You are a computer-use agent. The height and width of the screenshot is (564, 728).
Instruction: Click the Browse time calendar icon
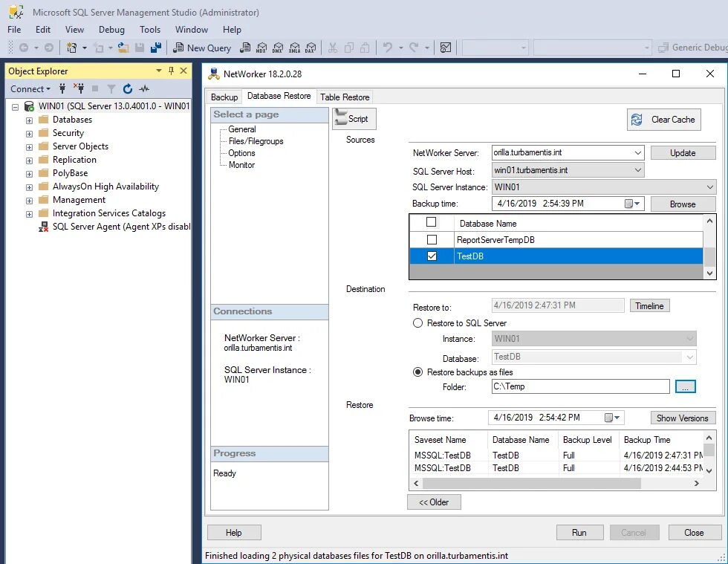click(612, 418)
